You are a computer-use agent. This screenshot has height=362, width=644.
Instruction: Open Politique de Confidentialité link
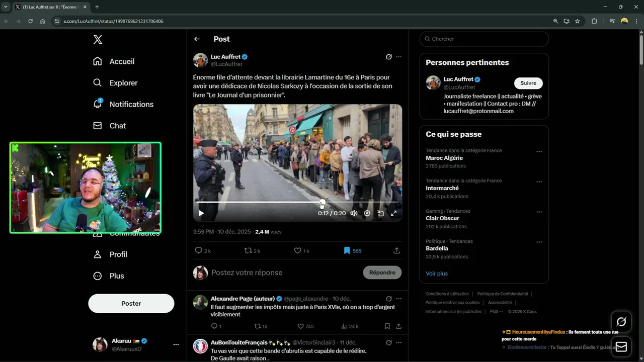(x=503, y=294)
